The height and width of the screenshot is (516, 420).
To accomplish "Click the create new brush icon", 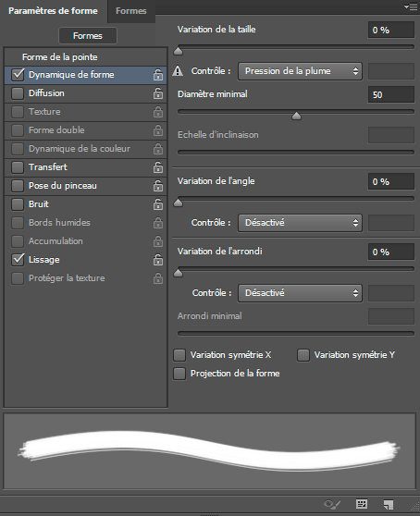I will [x=389, y=505].
